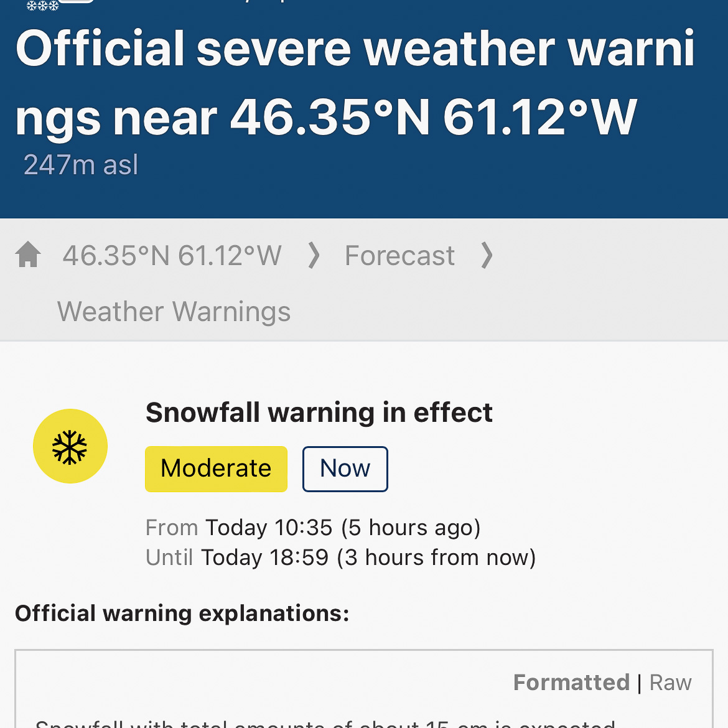Click the home icon in breadcrumb
Image resolution: width=728 pixels, height=728 pixels.
(x=28, y=255)
